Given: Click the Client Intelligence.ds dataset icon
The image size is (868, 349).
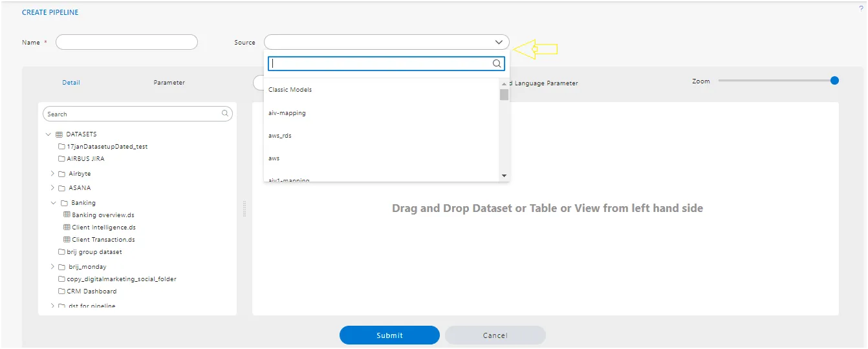Looking at the screenshot, I should point(67,227).
